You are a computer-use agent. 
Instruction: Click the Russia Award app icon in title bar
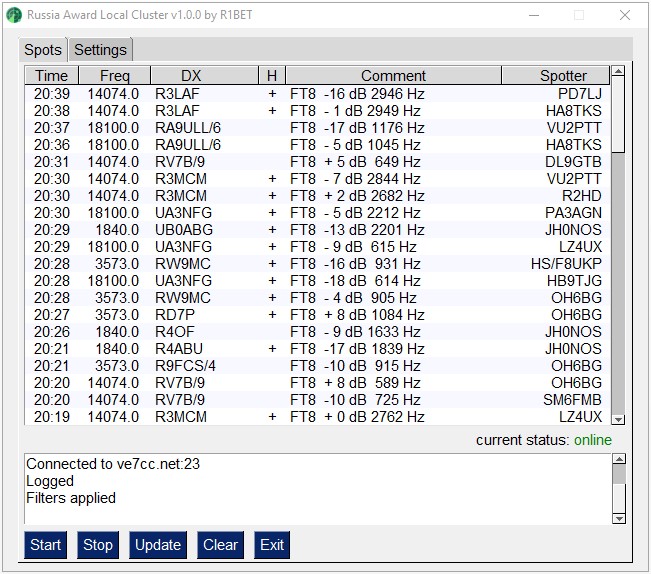pos(14,15)
